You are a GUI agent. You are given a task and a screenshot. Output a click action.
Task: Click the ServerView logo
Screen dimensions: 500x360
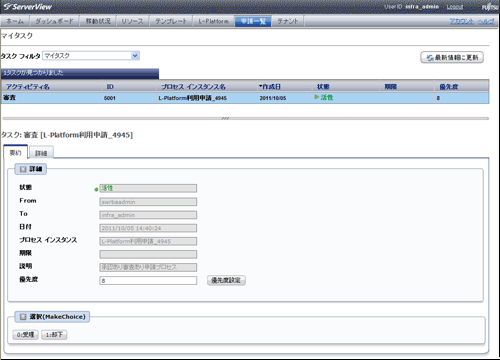27,7
